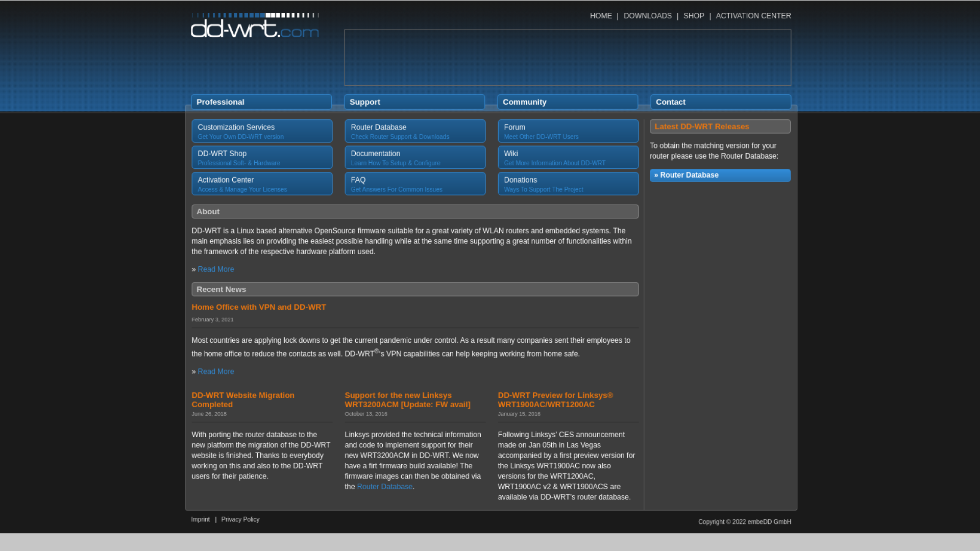This screenshot has width=980, height=551.
Task: Click the » Router Database sidebar button
Action: click(x=720, y=175)
